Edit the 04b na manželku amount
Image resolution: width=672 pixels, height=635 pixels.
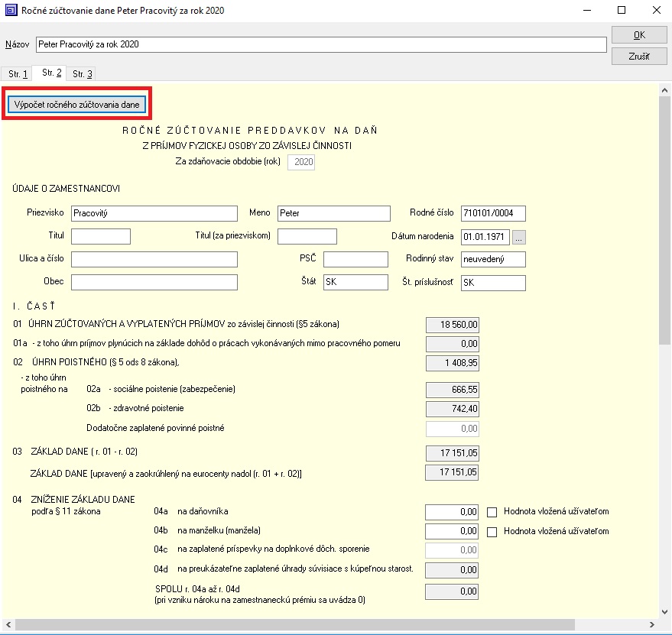tap(452, 531)
